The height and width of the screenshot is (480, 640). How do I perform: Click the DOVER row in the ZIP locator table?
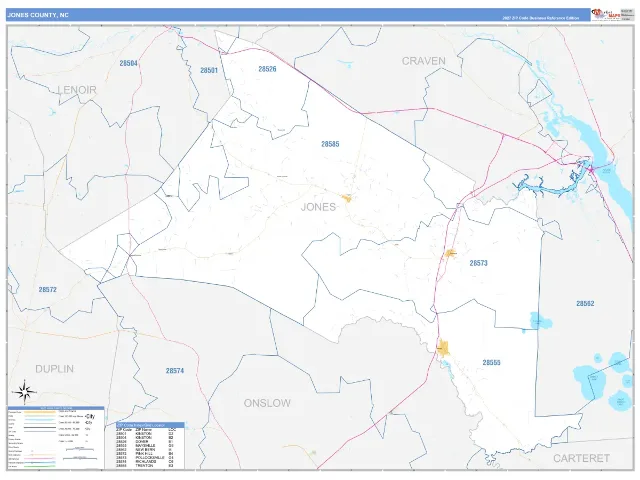click(144, 441)
